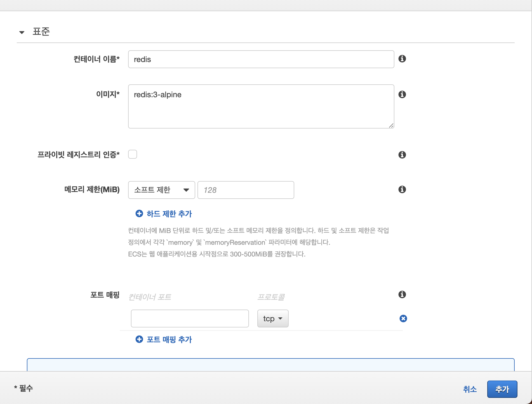Click the 추가 button
The image size is (532, 404).
click(x=502, y=389)
